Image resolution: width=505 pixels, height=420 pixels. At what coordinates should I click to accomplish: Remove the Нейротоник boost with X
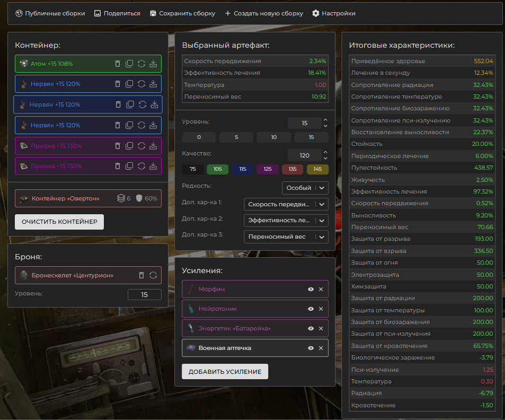coord(321,309)
